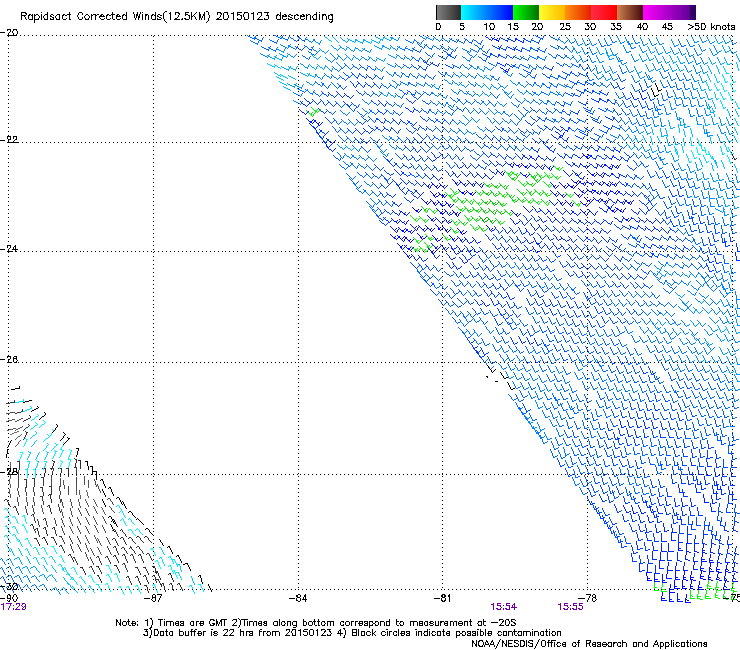Viewport: 740px width, 650px height.
Task: Click the dark blue 10-15 knots swatch
Action: click(x=500, y=12)
